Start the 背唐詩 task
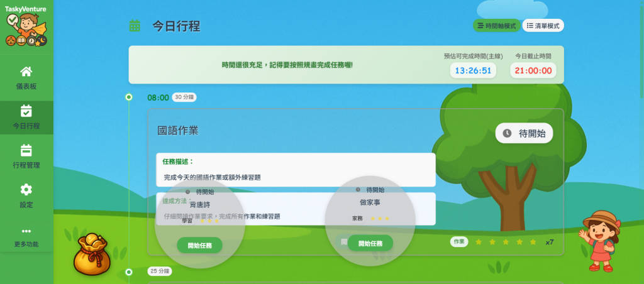Screen dimensions: 644x284 click(199, 245)
